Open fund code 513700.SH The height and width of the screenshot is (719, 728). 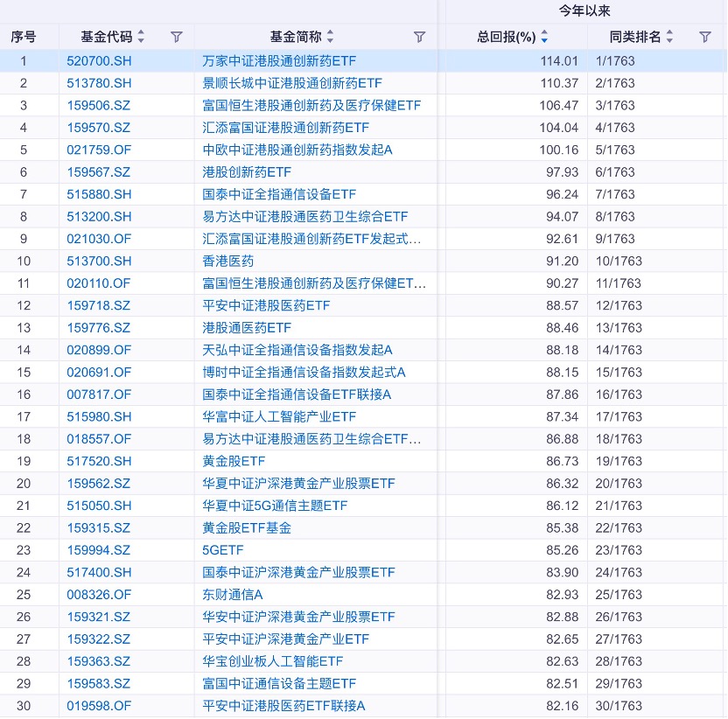click(x=99, y=261)
